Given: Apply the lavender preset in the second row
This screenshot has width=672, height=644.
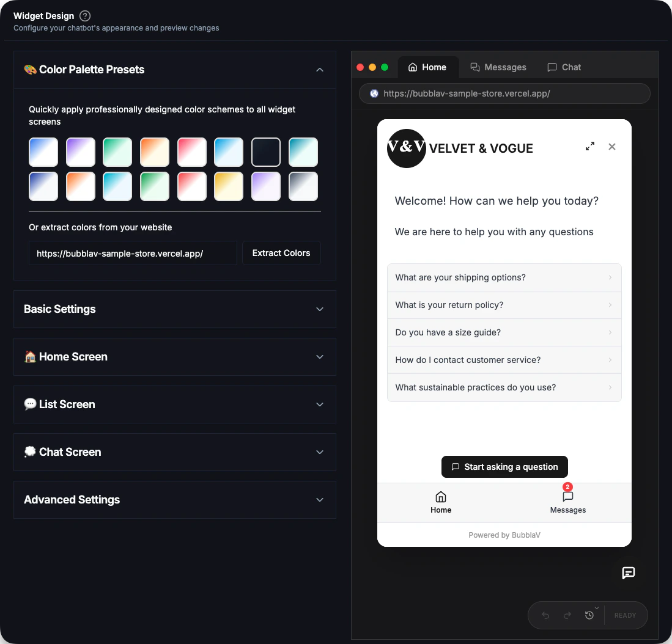Looking at the screenshot, I should tap(266, 186).
